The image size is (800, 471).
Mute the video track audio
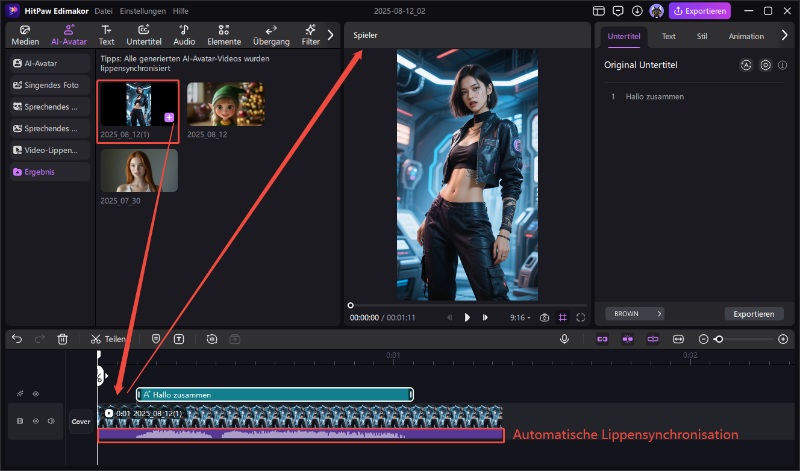click(51, 421)
